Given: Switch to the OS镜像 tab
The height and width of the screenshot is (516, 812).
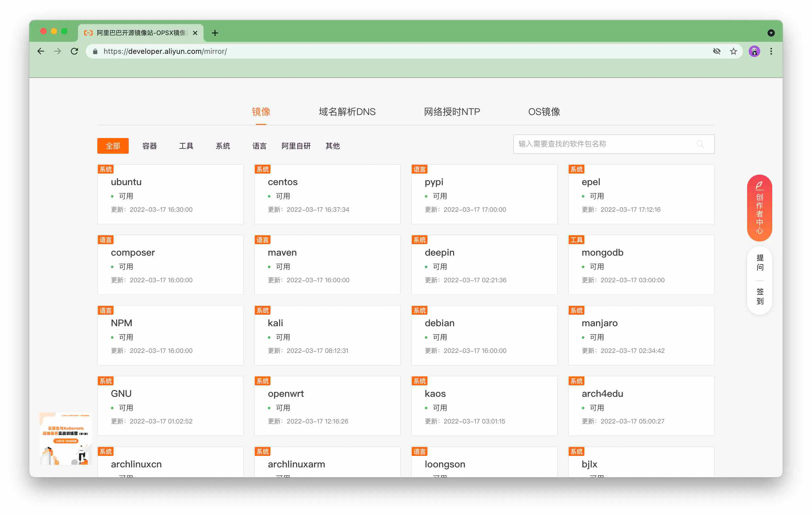Looking at the screenshot, I should 544,112.
